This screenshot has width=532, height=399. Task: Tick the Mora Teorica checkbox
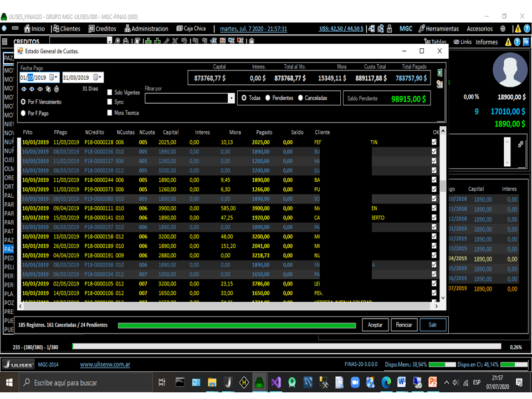tap(110, 113)
